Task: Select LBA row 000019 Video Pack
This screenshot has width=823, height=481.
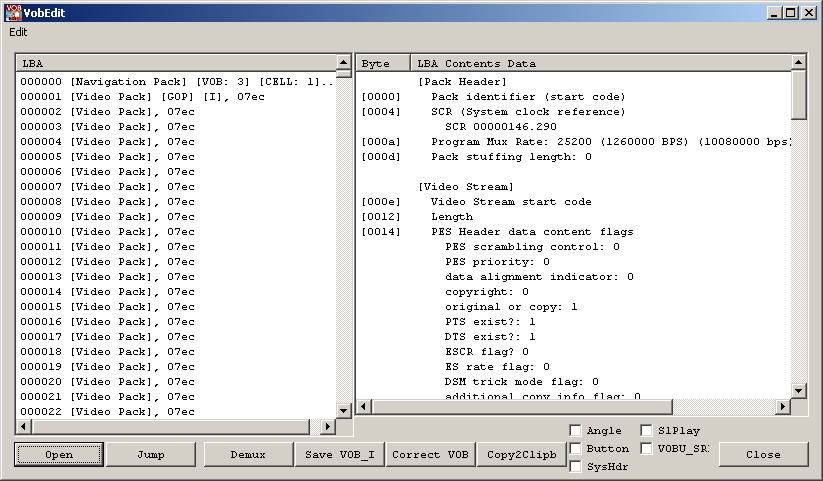Action: coord(107,367)
